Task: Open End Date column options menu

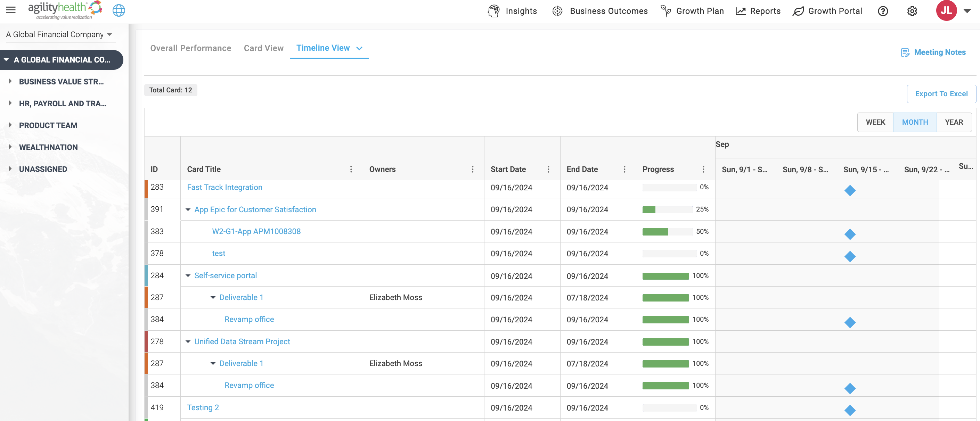Action: point(624,169)
